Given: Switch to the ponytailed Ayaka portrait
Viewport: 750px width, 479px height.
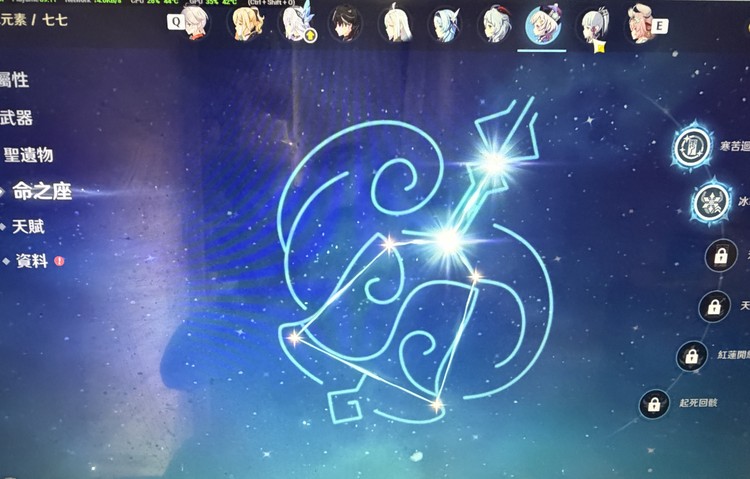Looking at the screenshot, I should click(595, 24).
